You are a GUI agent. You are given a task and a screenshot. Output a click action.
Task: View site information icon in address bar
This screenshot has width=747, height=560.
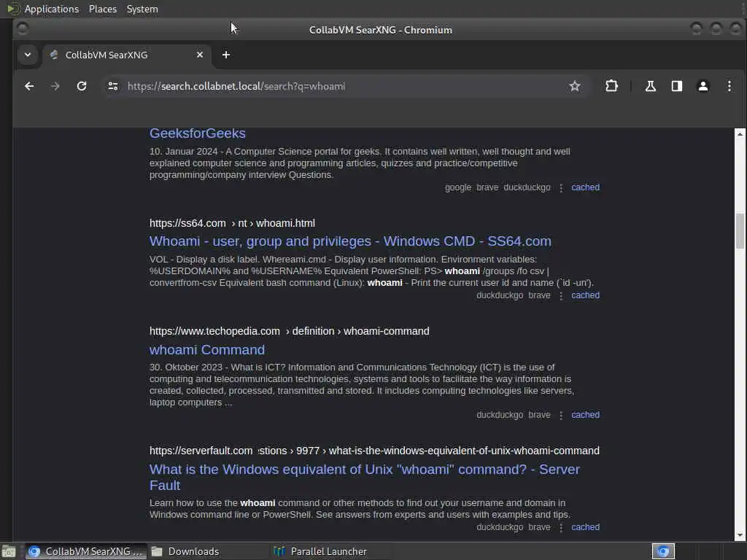[113, 86]
